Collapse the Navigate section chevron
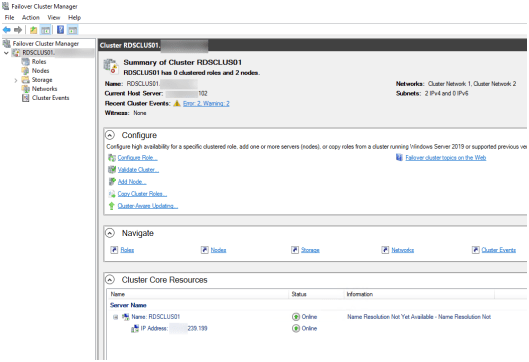This screenshot has height=362, width=529. 110,233
